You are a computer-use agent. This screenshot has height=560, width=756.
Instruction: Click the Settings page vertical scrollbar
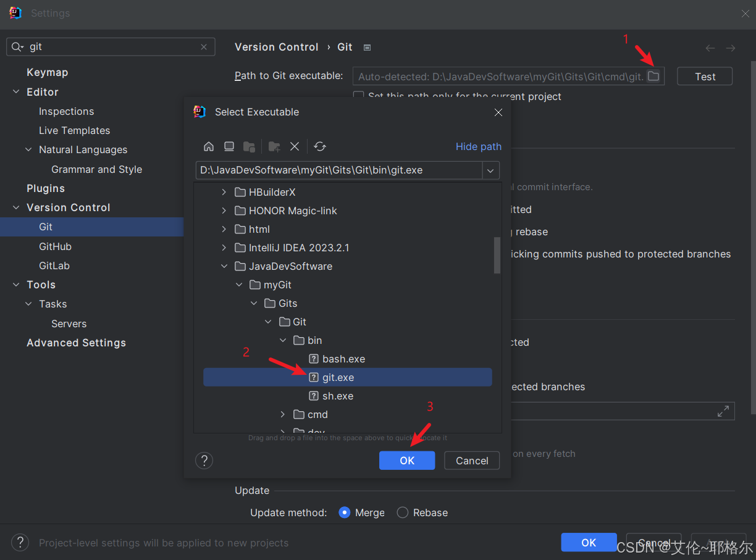(752, 238)
